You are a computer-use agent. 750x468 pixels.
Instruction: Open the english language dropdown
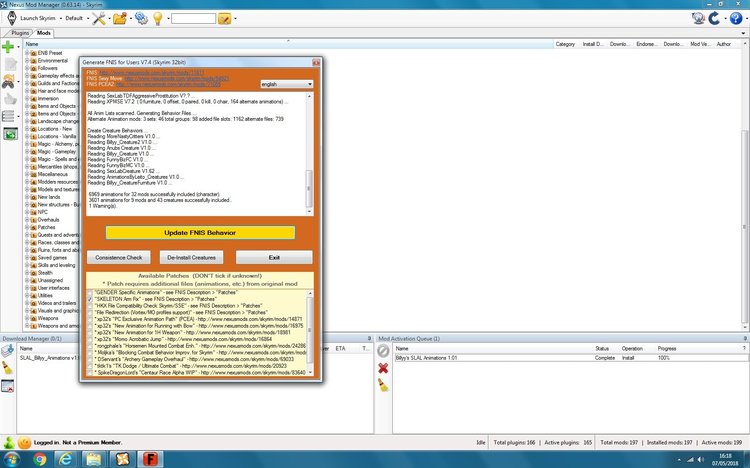coord(287,84)
